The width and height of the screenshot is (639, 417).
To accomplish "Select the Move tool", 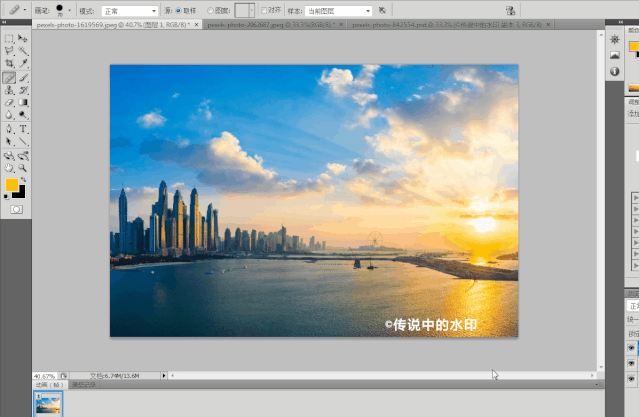I will click(23, 38).
